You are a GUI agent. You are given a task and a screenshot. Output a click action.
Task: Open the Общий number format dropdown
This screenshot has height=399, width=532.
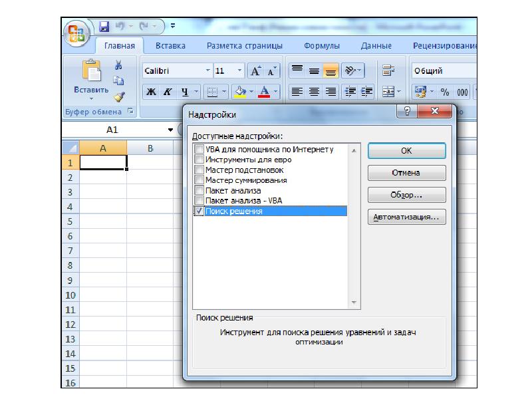coord(443,70)
